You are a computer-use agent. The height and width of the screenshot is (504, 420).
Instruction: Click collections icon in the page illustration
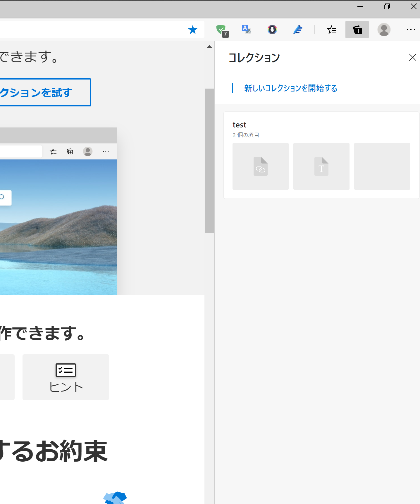[70, 151]
